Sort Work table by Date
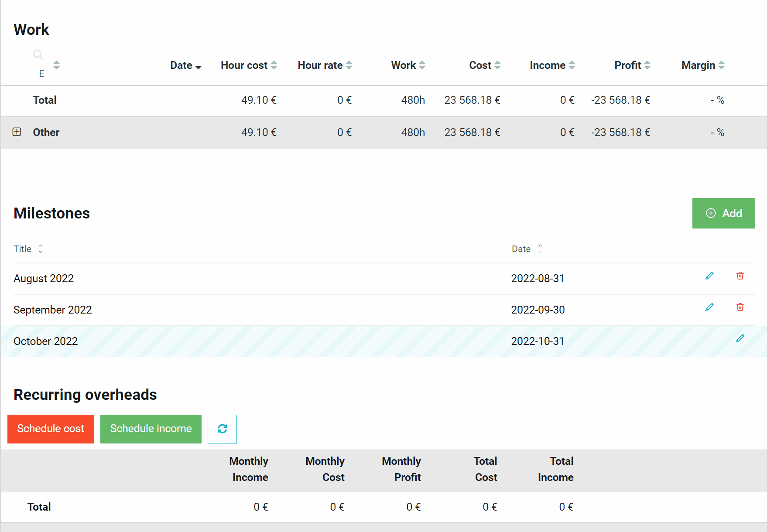The image size is (767, 532). (x=186, y=65)
